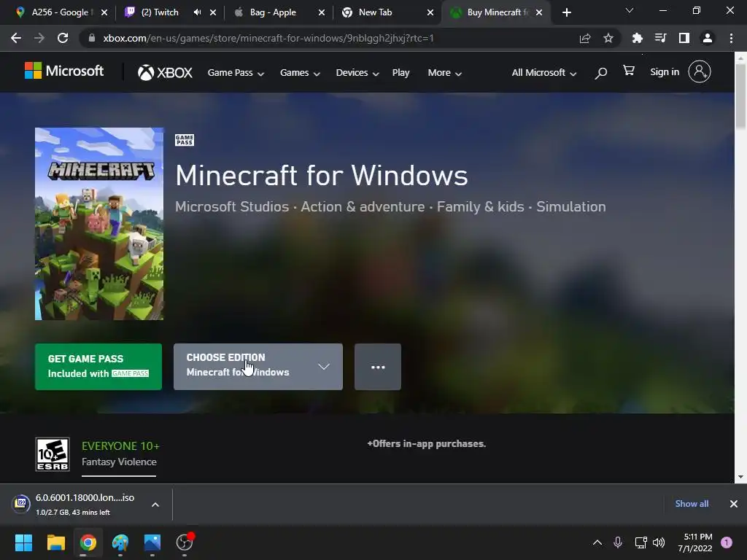Image resolution: width=747 pixels, height=560 pixels.
Task: Click Show all downloads
Action: point(692,504)
